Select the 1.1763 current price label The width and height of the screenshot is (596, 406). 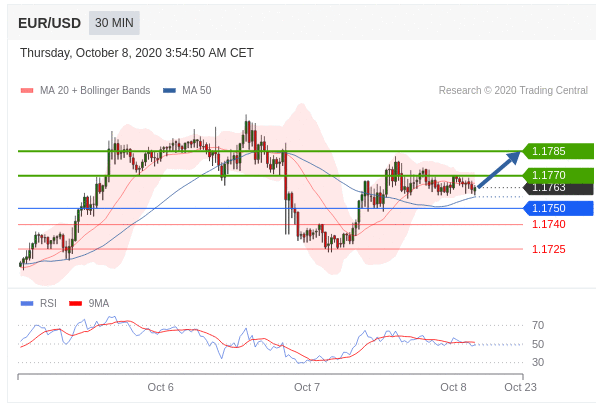[x=558, y=188]
